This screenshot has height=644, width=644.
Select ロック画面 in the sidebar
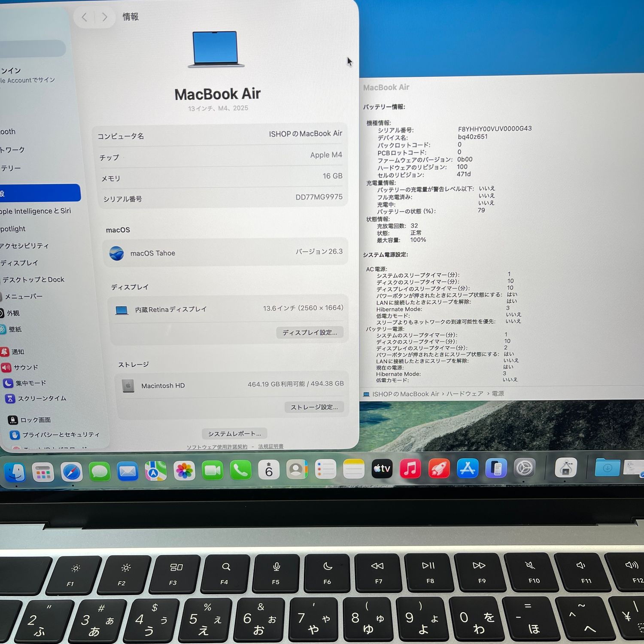[35, 420]
